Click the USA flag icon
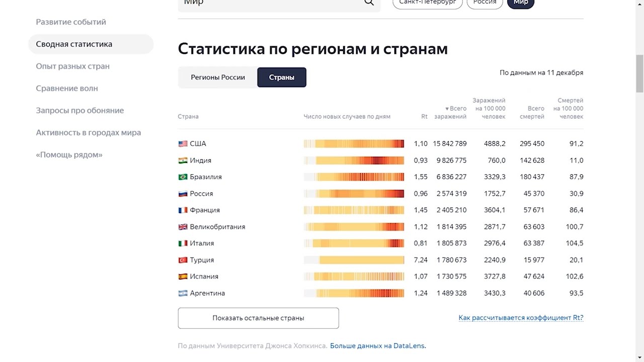644x362 pixels. 183,144
